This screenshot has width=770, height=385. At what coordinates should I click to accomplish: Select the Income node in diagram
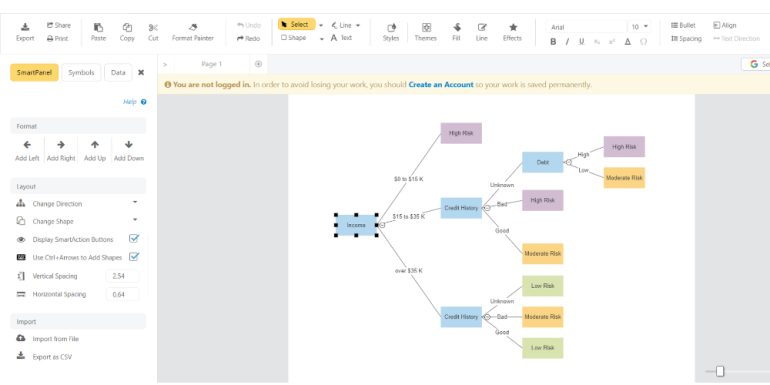(356, 225)
